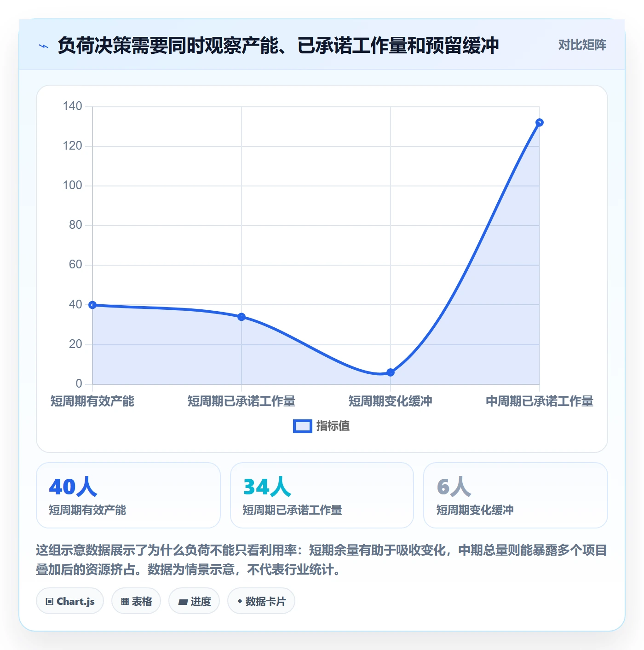The width and height of the screenshot is (644, 650).
Task: Click the 短周期变化缓冲 data point on chart
Action: [x=391, y=372]
